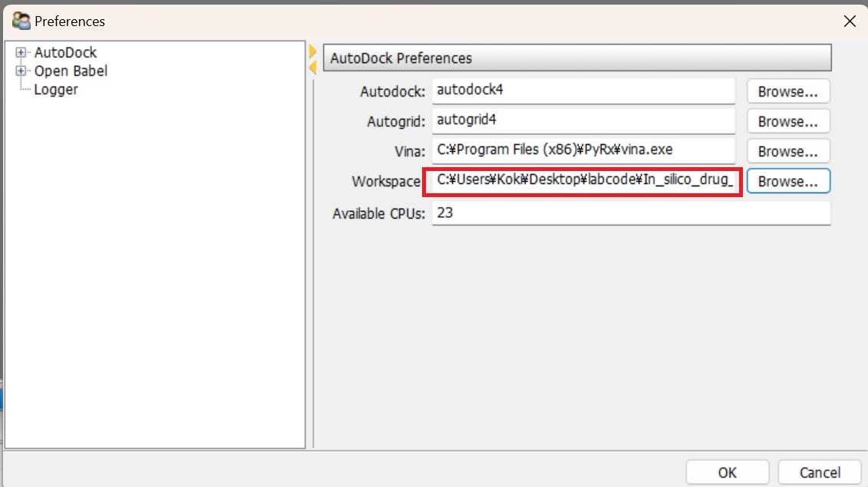The height and width of the screenshot is (487, 868).
Task: Browse for the Vina executable
Action: click(x=787, y=151)
